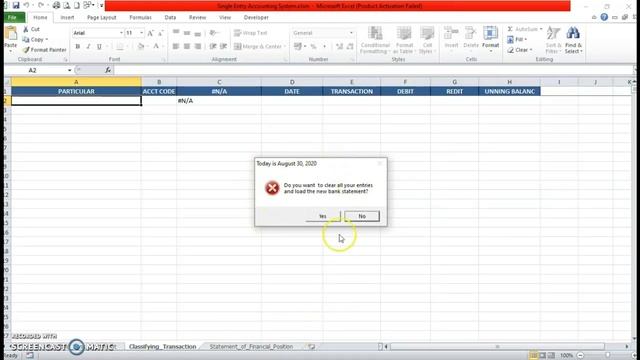This screenshot has height=360, width=640.
Task: Select the ACCT CODE header cell
Action: point(159,91)
